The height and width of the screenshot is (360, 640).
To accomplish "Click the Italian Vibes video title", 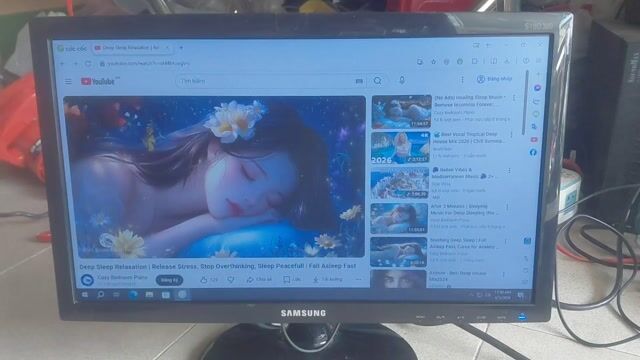I will click(x=466, y=173).
